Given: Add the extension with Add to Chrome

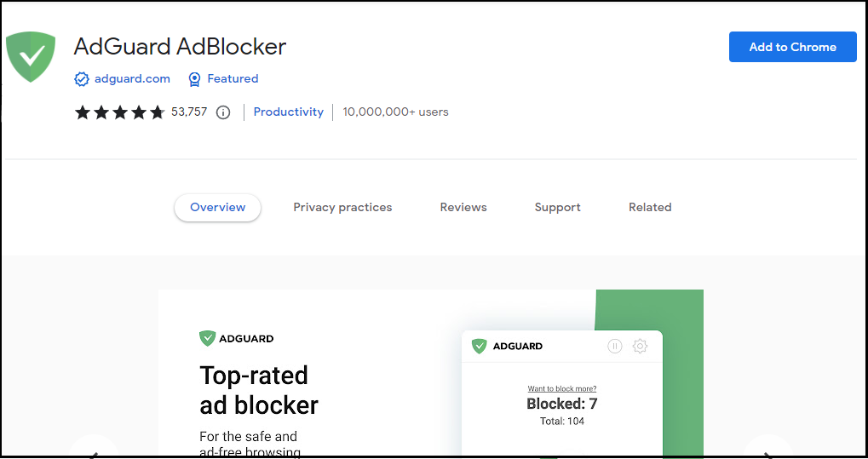Looking at the screenshot, I should (793, 47).
